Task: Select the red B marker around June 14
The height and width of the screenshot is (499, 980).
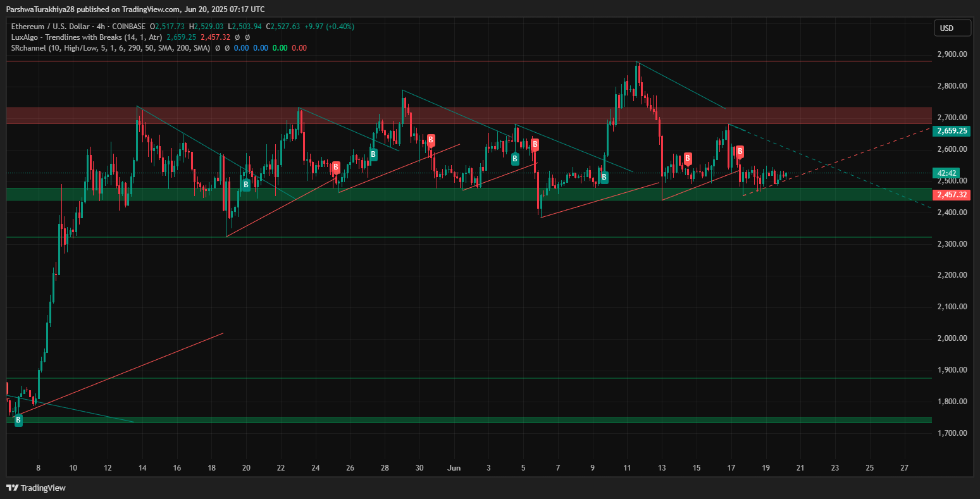Action: 687,159
